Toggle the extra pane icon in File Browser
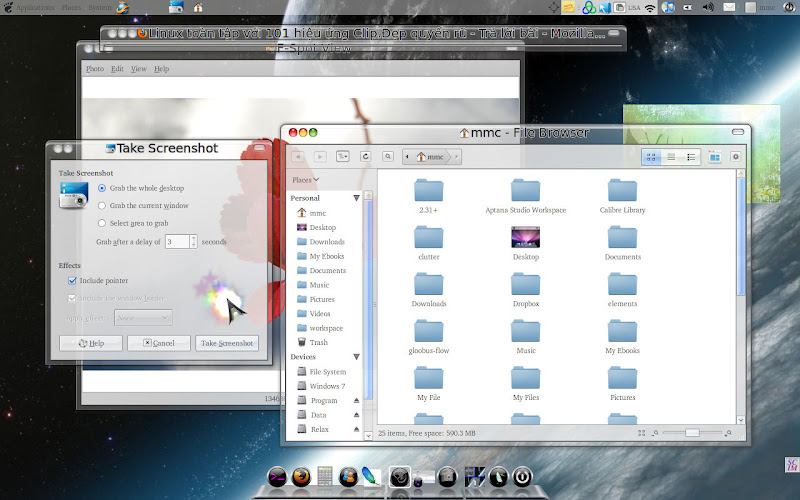The height and width of the screenshot is (500, 800). [715, 157]
